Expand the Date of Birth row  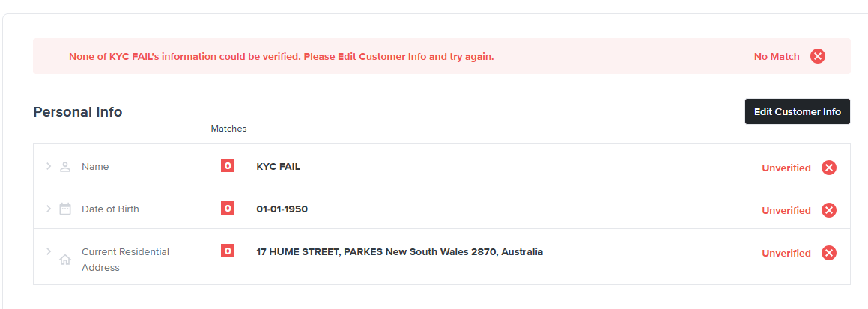click(49, 209)
